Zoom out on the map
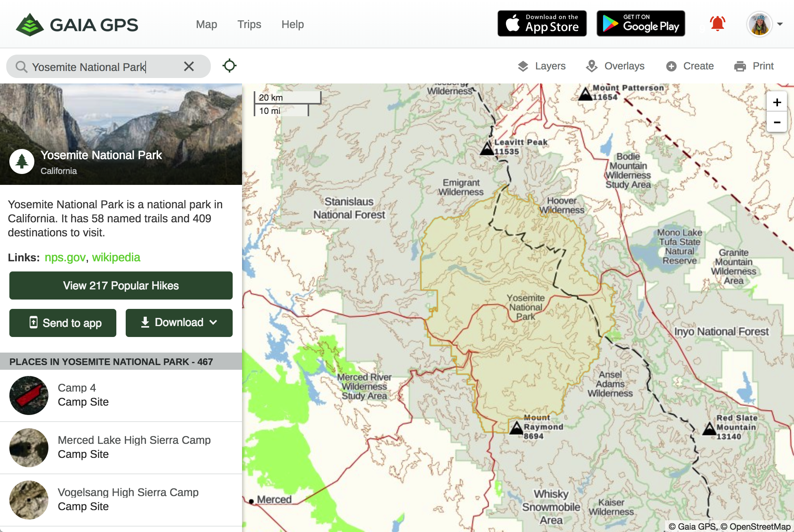The height and width of the screenshot is (532, 794). tap(777, 122)
